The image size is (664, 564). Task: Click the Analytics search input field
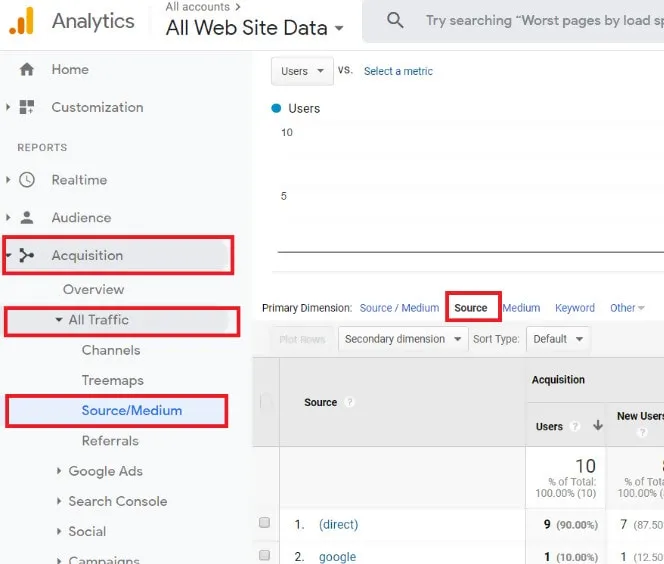click(540, 21)
